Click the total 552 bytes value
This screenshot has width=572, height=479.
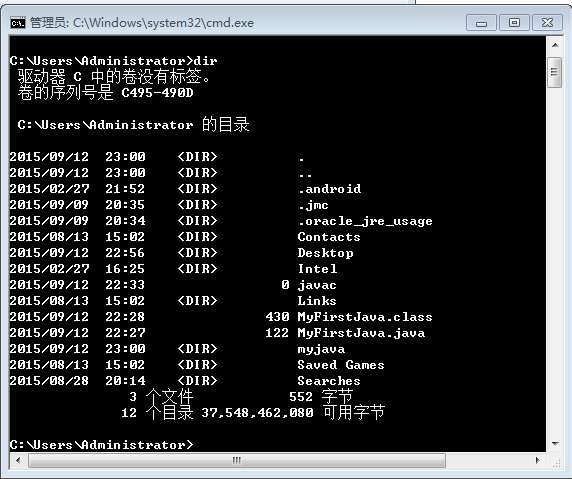click(x=301, y=397)
